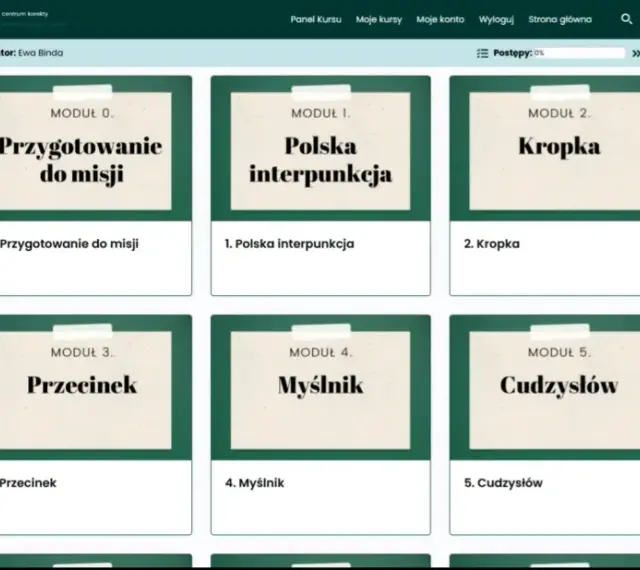Click the '5. Cudzysłów' title link
This screenshot has height=570, width=640.
click(503, 483)
